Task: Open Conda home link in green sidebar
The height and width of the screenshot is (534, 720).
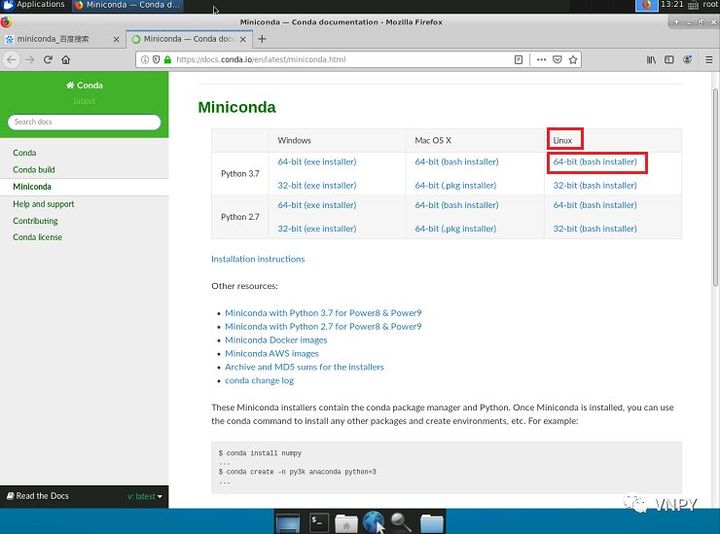Action: coord(84,85)
